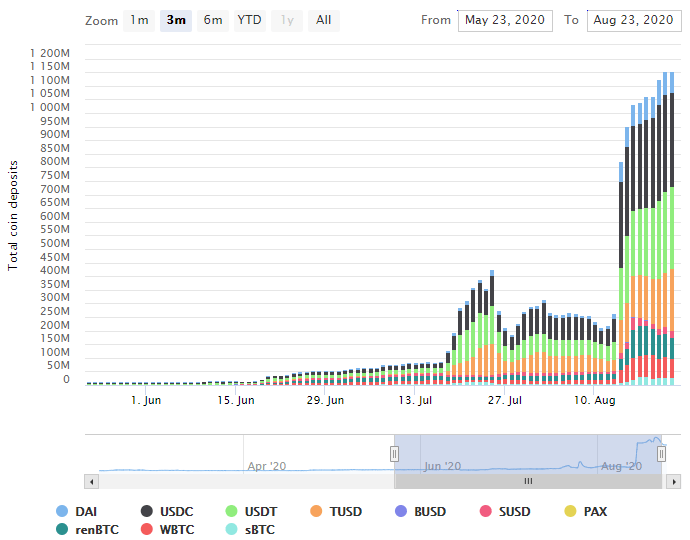This screenshot has height=540, width=690.
Task: Toggle sBTC series visibility
Action: click(x=250, y=529)
